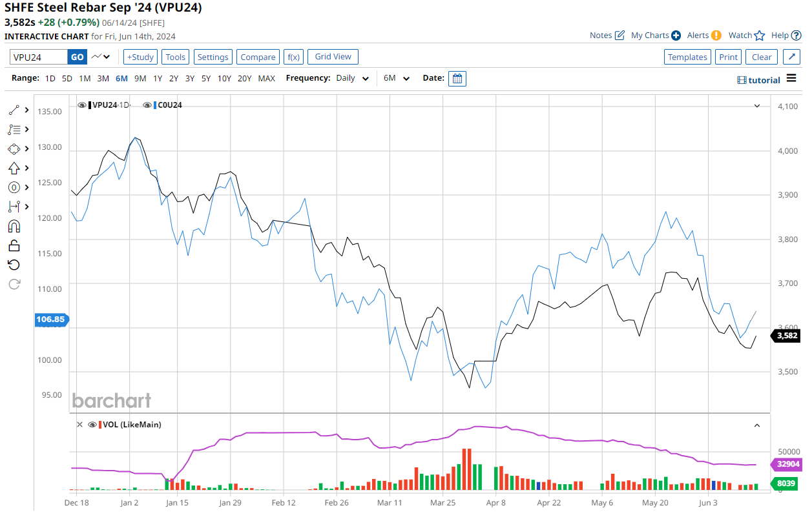The width and height of the screenshot is (812, 519).
Task: Open the hamburger menu beside tutorial
Action: (x=792, y=79)
